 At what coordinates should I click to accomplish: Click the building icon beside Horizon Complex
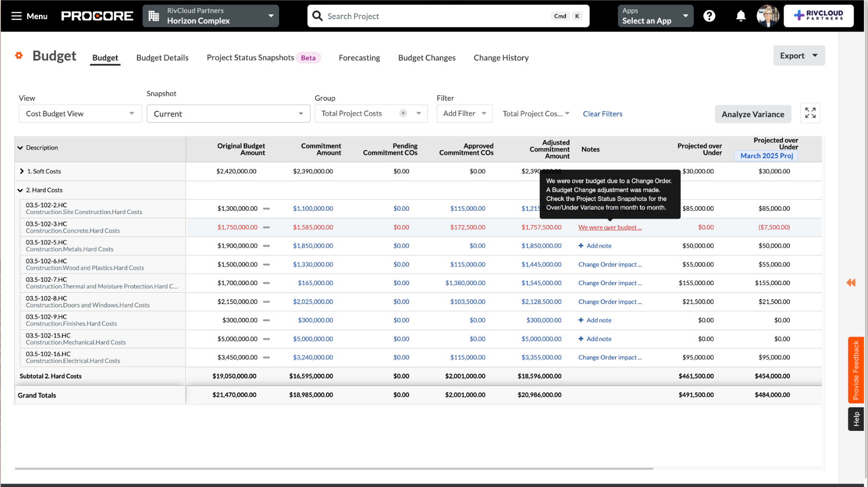(x=153, y=15)
